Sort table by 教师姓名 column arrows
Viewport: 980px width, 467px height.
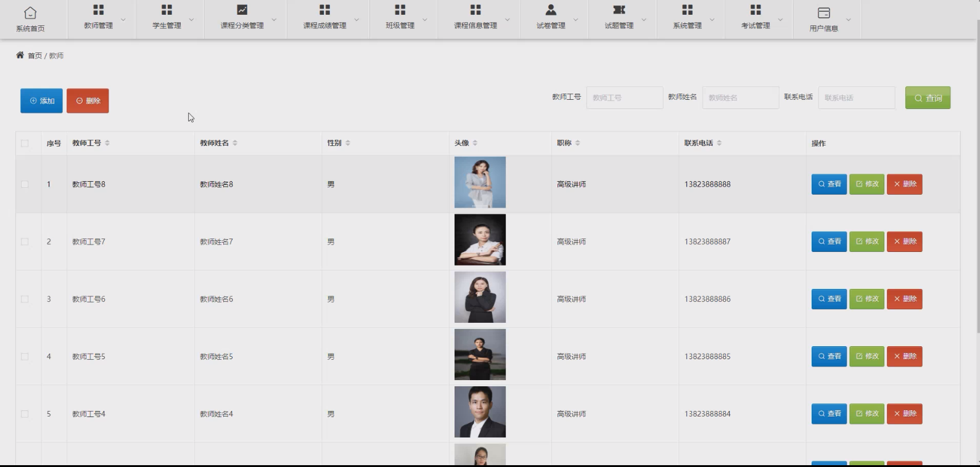tap(235, 143)
